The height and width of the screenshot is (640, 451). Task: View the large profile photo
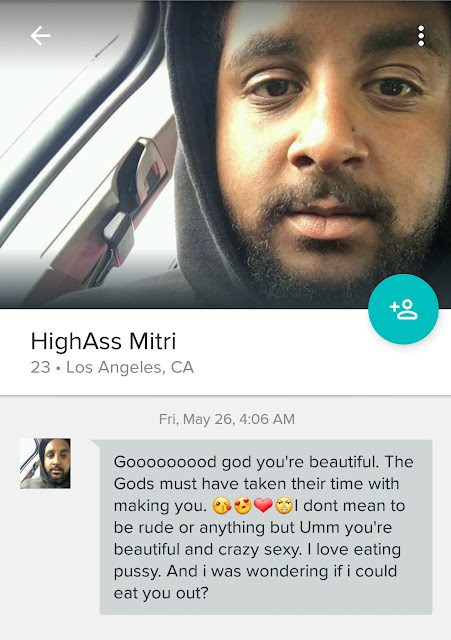tap(225, 154)
